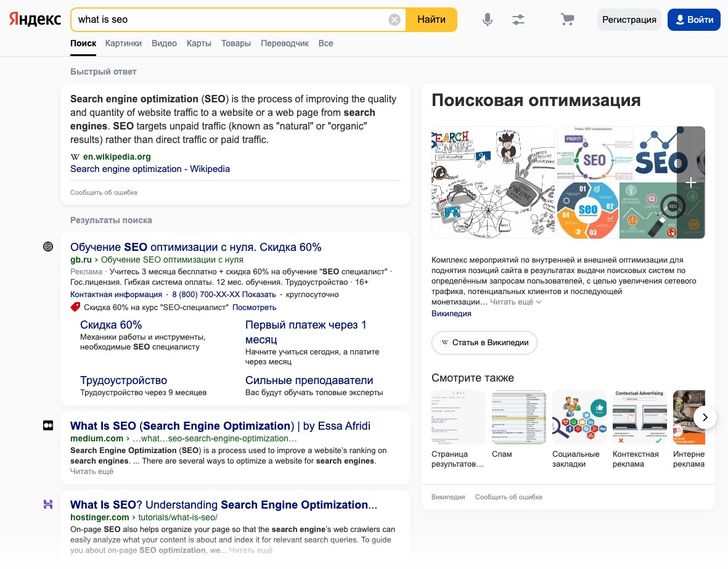Viewport: 728px width, 569px height.
Task: Click Сообщить об ошибке in knowledge panel footer
Action: coord(509,497)
